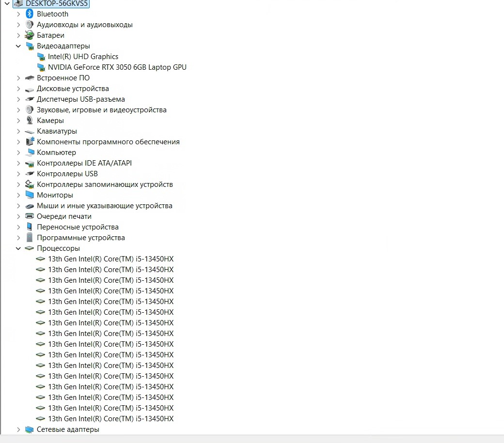This screenshot has height=443, width=504.
Task: Click the Мониторы display icon
Action: tap(30, 195)
